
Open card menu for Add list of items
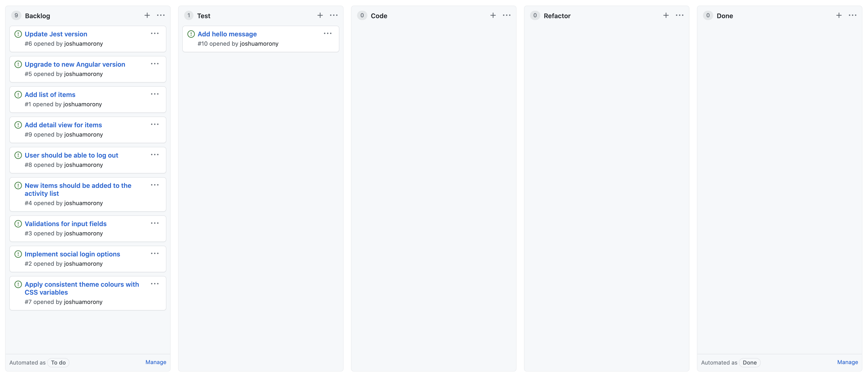tap(155, 94)
